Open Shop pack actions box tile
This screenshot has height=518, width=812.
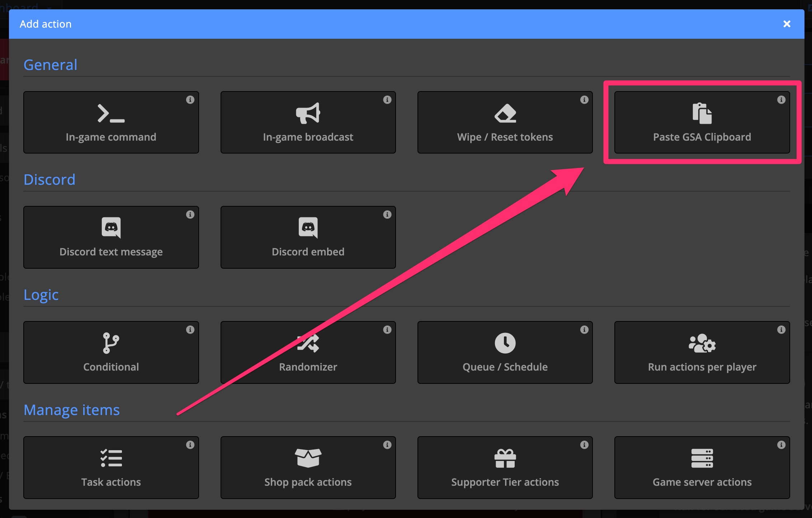point(308,467)
